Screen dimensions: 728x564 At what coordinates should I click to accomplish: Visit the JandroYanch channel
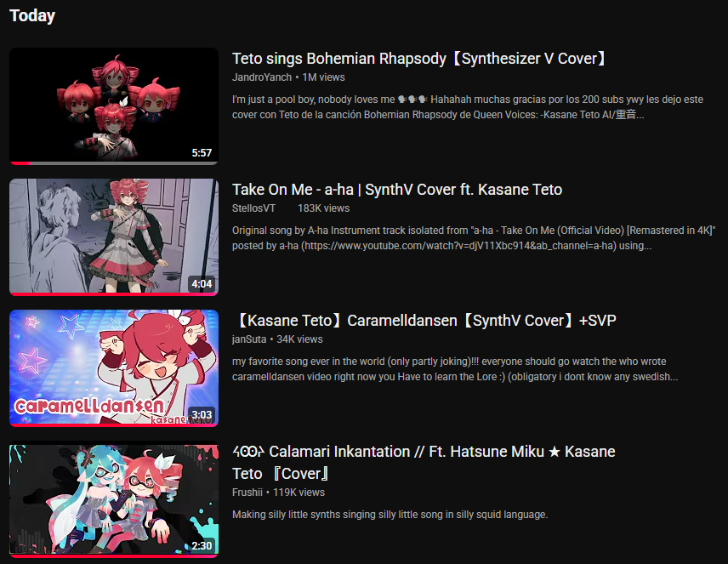[x=262, y=77]
